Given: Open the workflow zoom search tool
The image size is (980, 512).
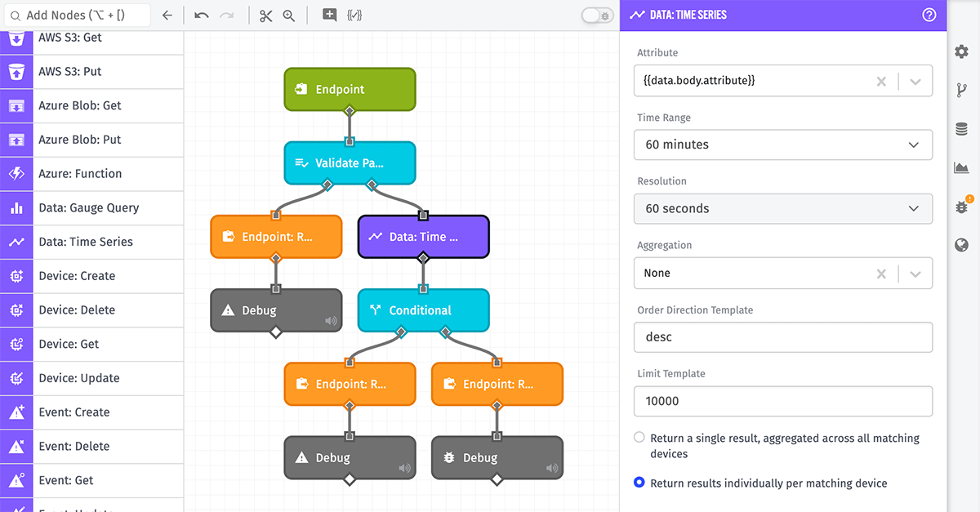Looking at the screenshot, I should [x=289, y=16].
